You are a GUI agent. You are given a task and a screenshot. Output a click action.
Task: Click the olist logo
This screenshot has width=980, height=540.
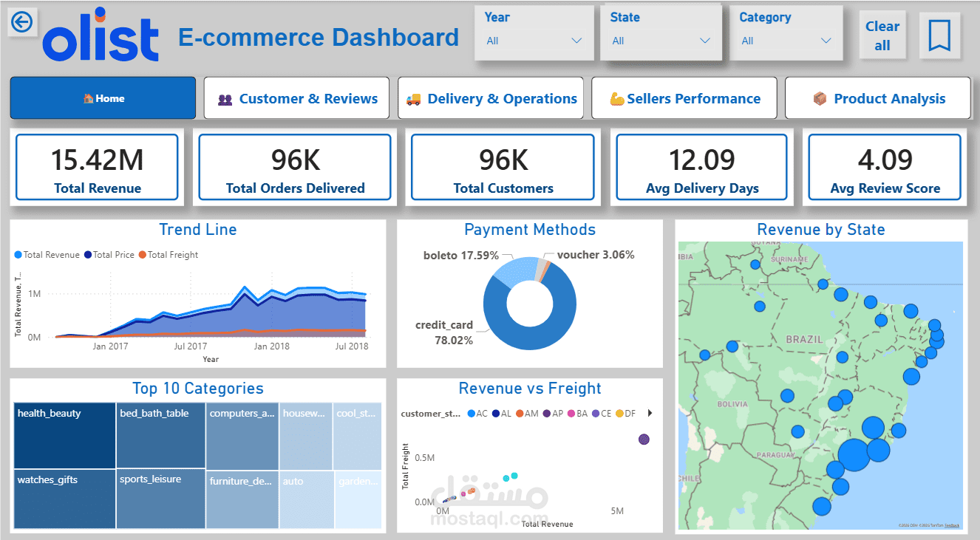coord(100,35)
